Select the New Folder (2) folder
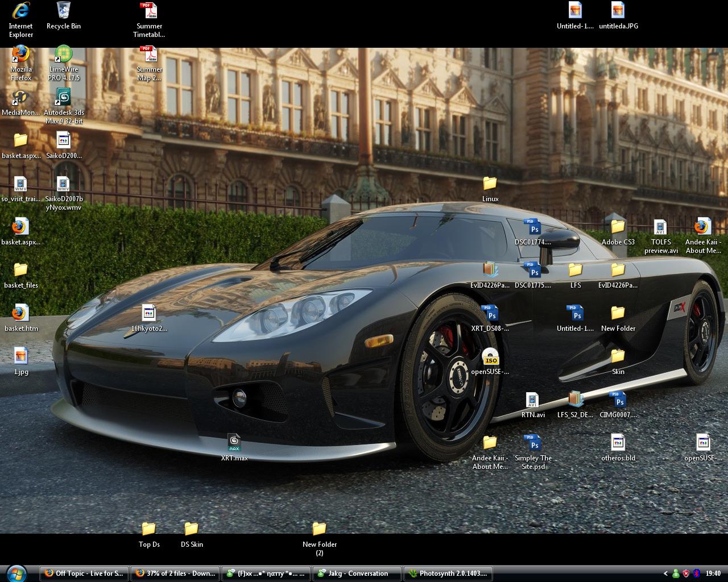 click(320, 529)
